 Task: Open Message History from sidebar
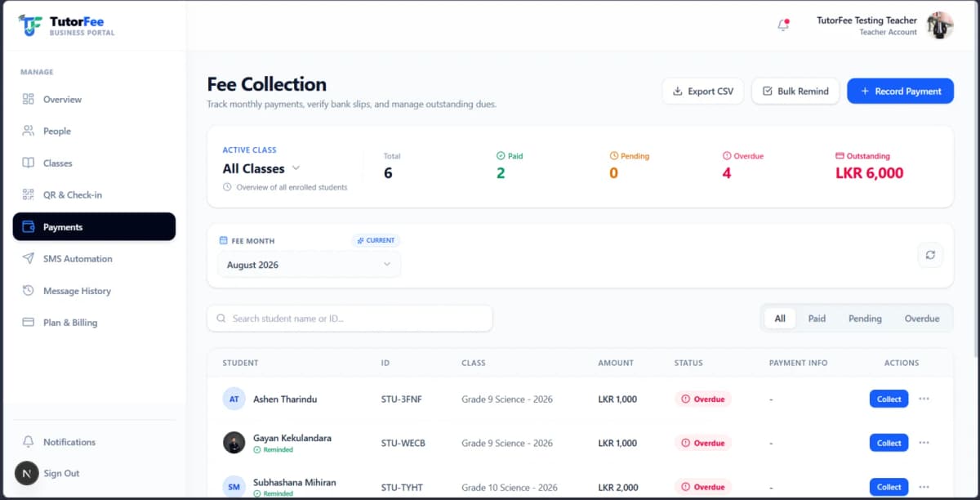coord(94,291)
